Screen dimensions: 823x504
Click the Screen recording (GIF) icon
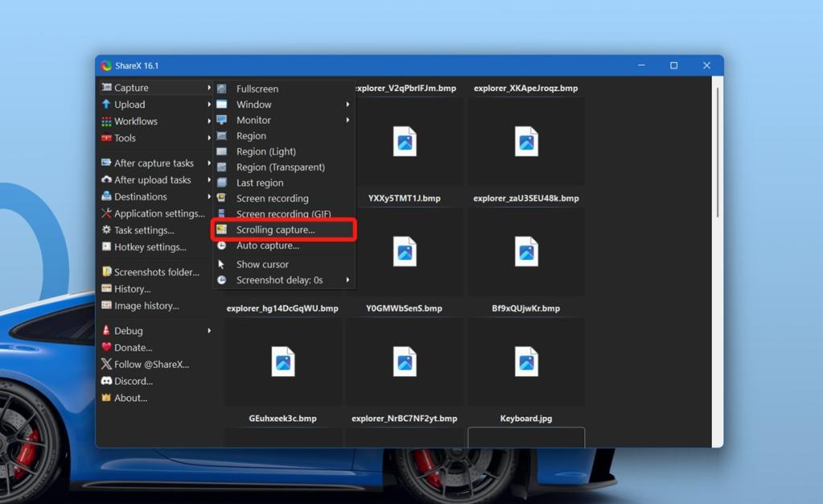(220, 214)
